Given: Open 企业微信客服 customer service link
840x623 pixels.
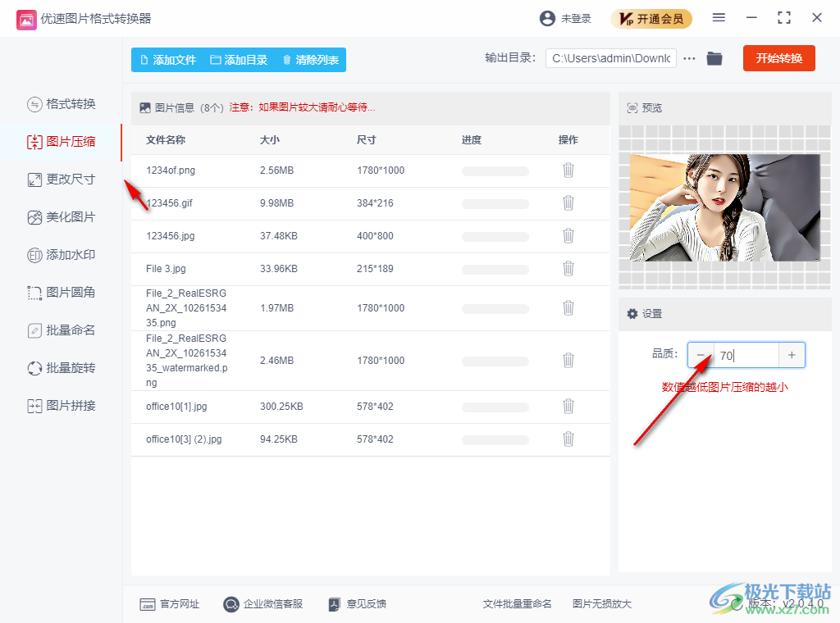Looking at the screenshot, I should [263, 604].
